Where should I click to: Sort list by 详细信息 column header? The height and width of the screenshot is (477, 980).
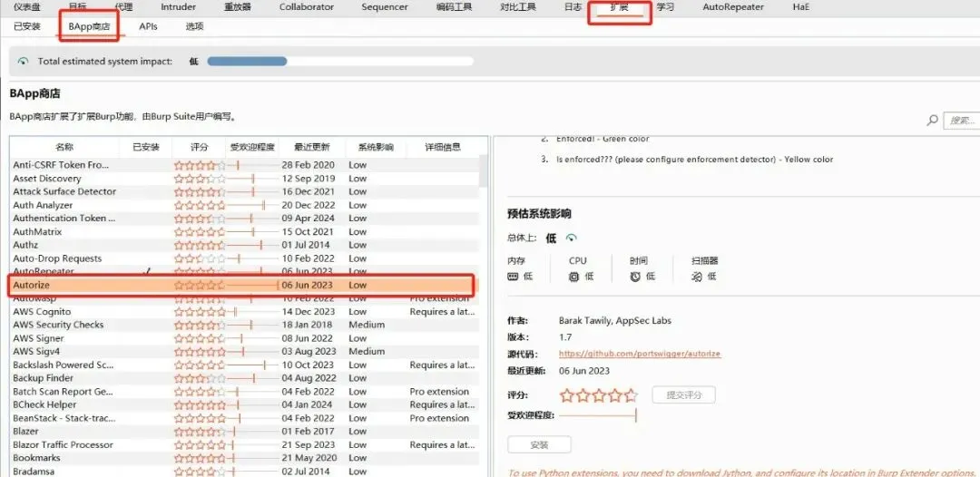click(443, 147)
